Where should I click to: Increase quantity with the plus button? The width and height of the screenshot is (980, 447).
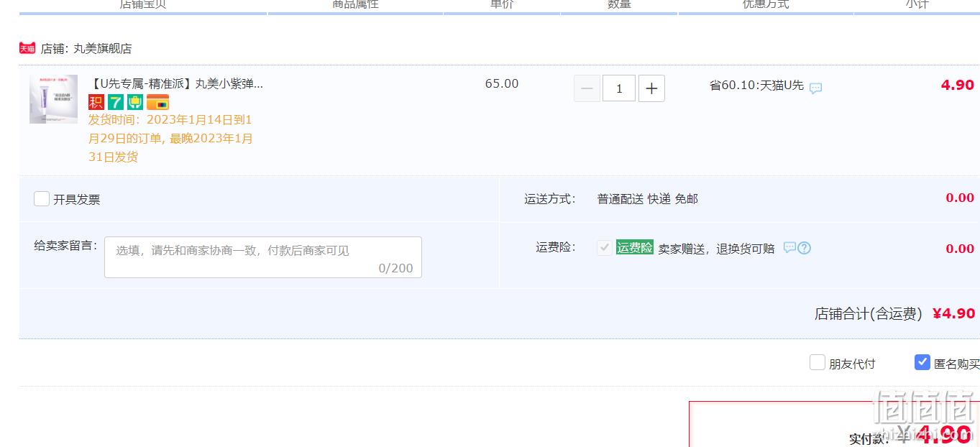[651, 88]
